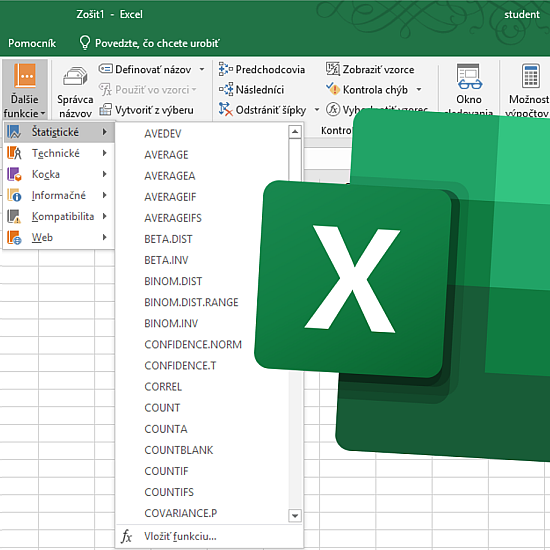Viewport: 550px width, 550px height.
Task: Choose Web from the functions menu
Action: [59, 237]
